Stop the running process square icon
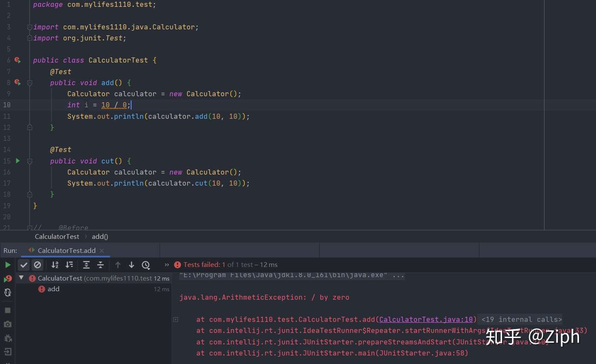Viewport: 596px width, 364px height. pos(8,310)
